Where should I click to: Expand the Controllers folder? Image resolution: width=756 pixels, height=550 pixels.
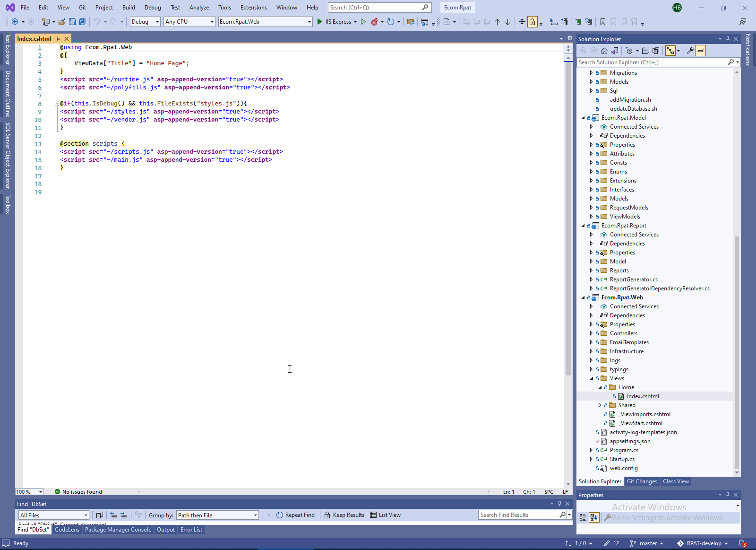tap(591, 333)
